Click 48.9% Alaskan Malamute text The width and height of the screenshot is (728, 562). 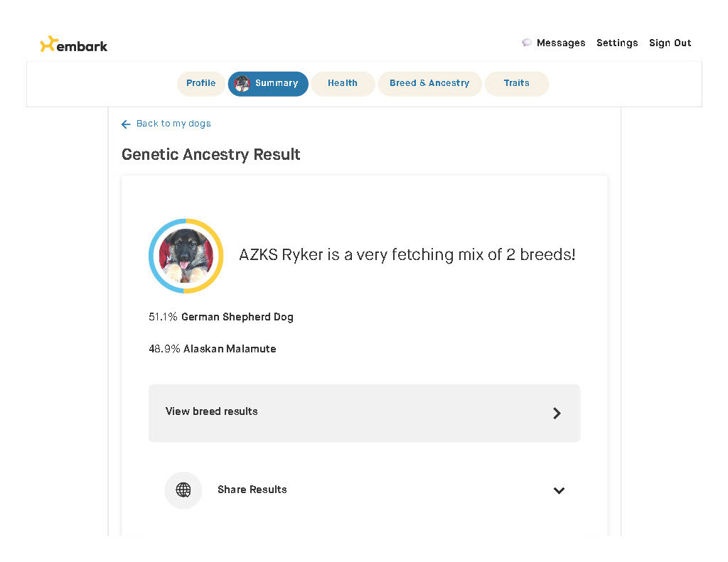coord(212,349)
